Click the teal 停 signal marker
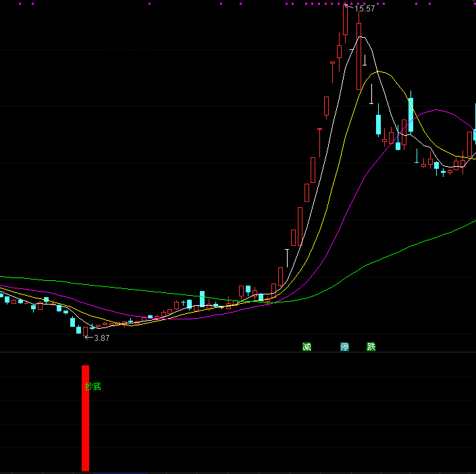Image resolution: width=476 pixels, height=474 pixels. (344, 347)
